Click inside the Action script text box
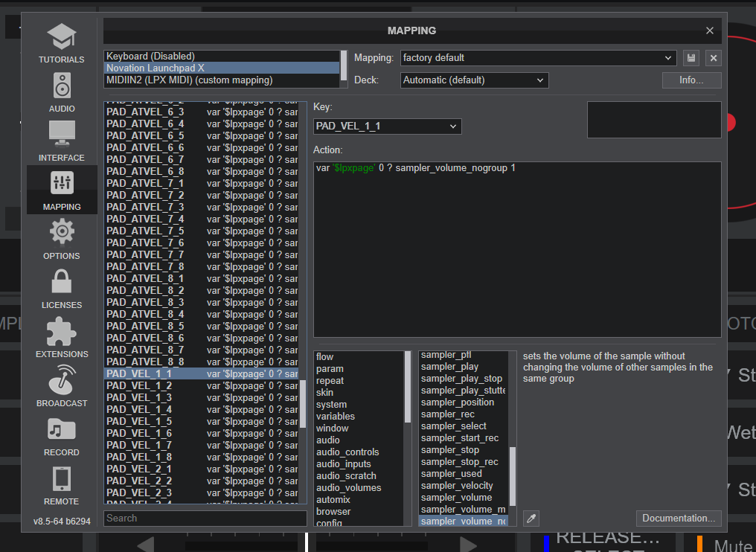The image size is (756, 552). pyautogui.click(x=517, y=250)
